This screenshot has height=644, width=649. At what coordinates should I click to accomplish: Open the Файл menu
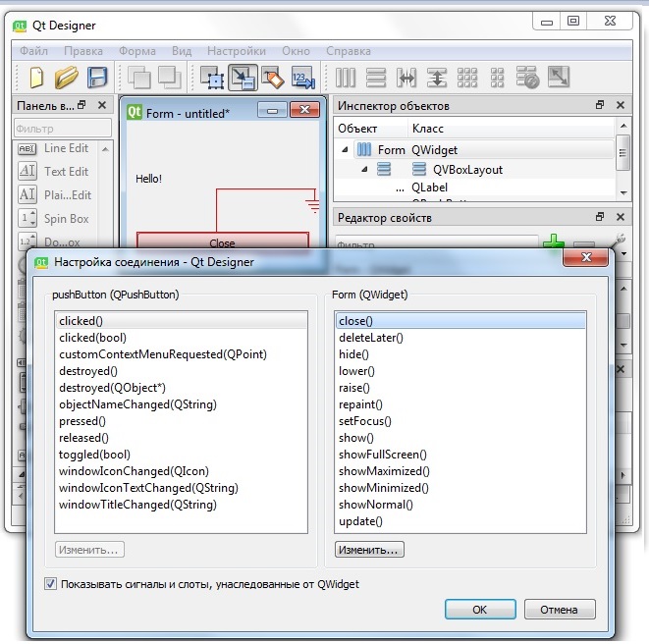click(34, 51)
